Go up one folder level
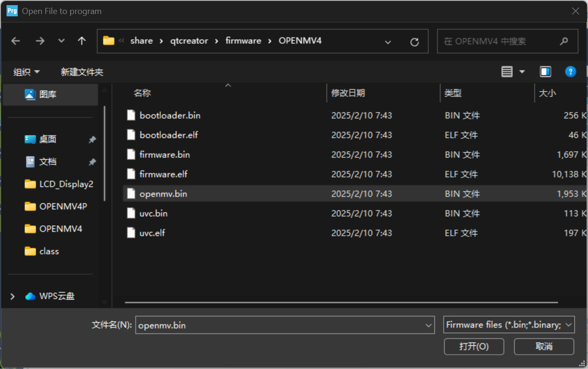This screenshot has height=369, width=588. tap(82, 41)
